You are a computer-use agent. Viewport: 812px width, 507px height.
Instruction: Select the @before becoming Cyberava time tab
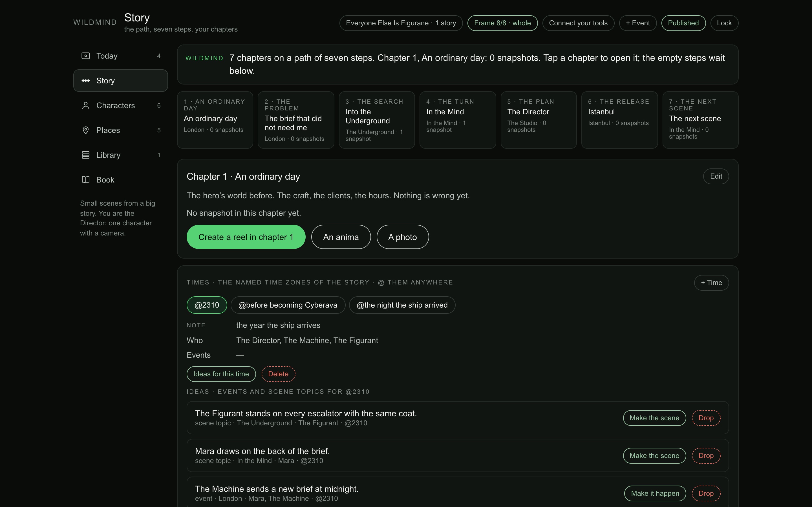[288, 305]
